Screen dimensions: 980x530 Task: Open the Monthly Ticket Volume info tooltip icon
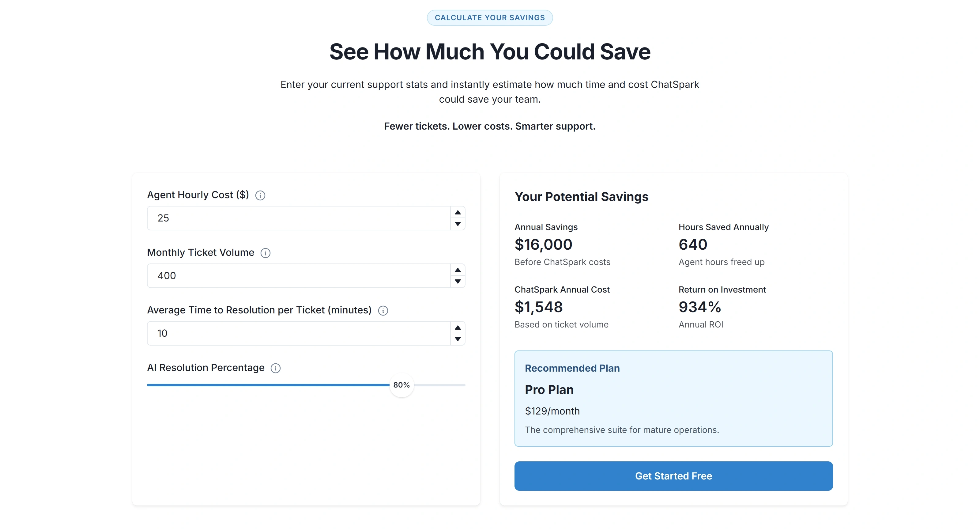coord(266,253)
